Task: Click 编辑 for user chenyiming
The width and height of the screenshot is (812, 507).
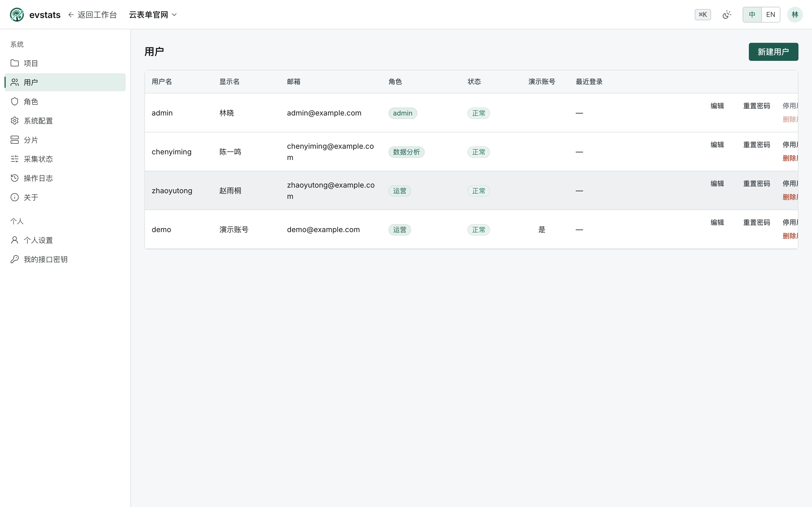Action: click(717, 145)
